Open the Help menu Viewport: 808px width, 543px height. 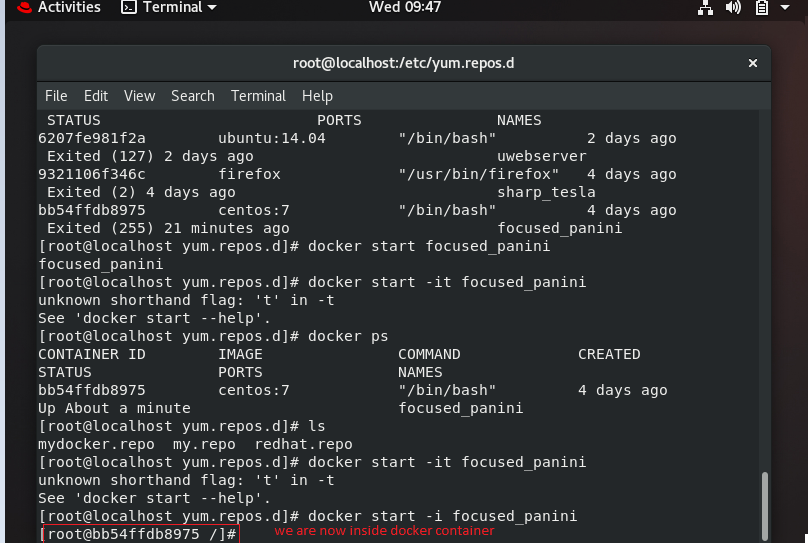(317, 96)
